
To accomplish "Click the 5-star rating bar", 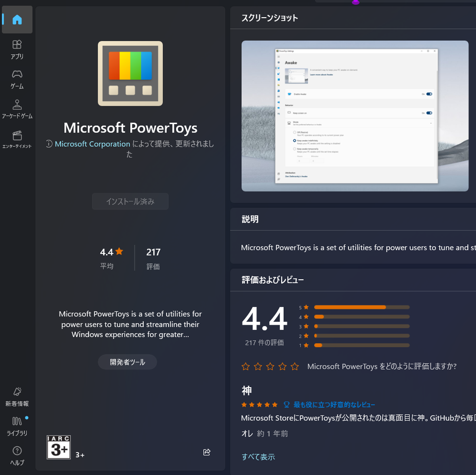I will click(362, 307).
